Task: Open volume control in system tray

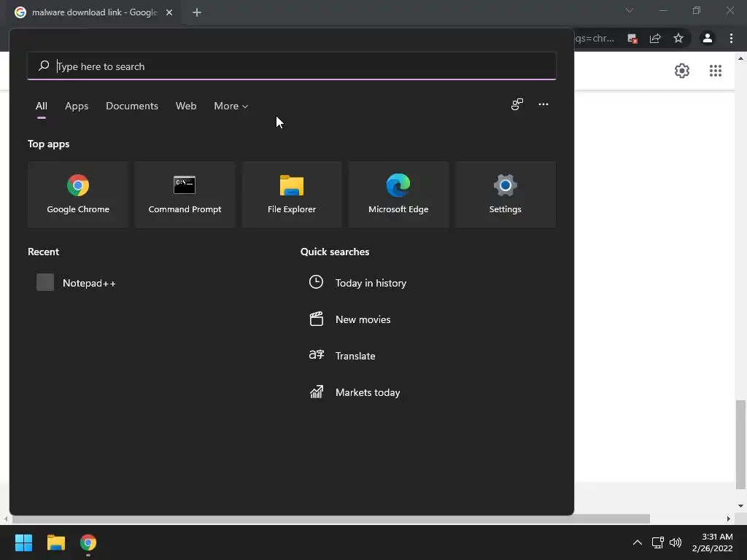Action: pyautogui.click(x=676, y=542)
